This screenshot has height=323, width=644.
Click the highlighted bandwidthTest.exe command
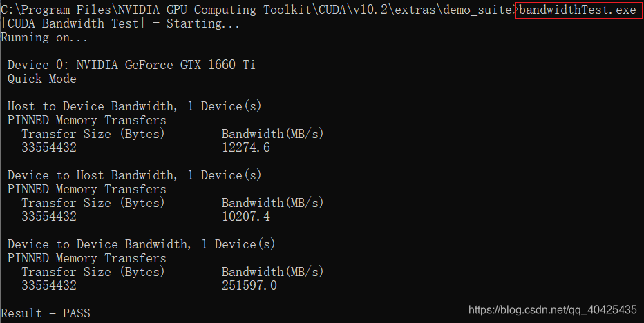coord(578,10)
